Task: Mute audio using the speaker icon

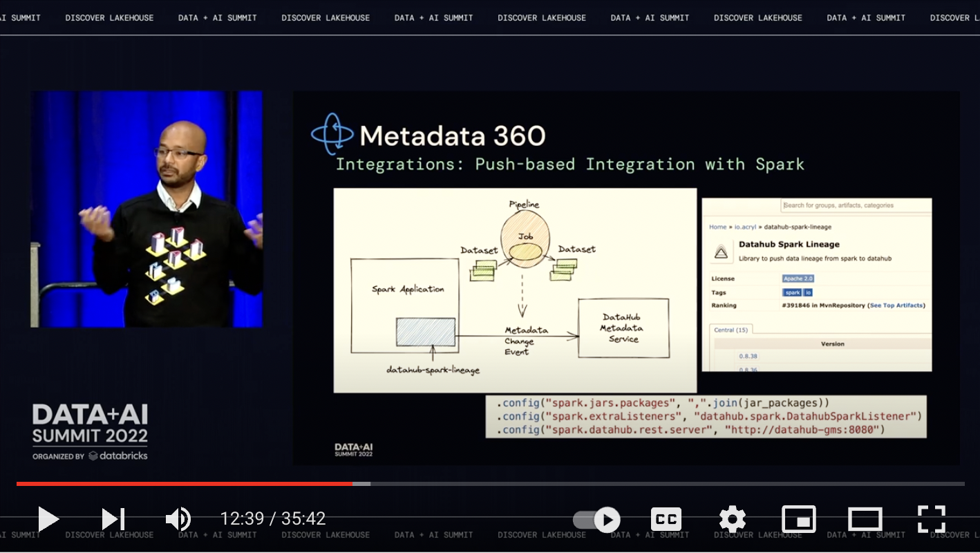Action: (178, 519)
